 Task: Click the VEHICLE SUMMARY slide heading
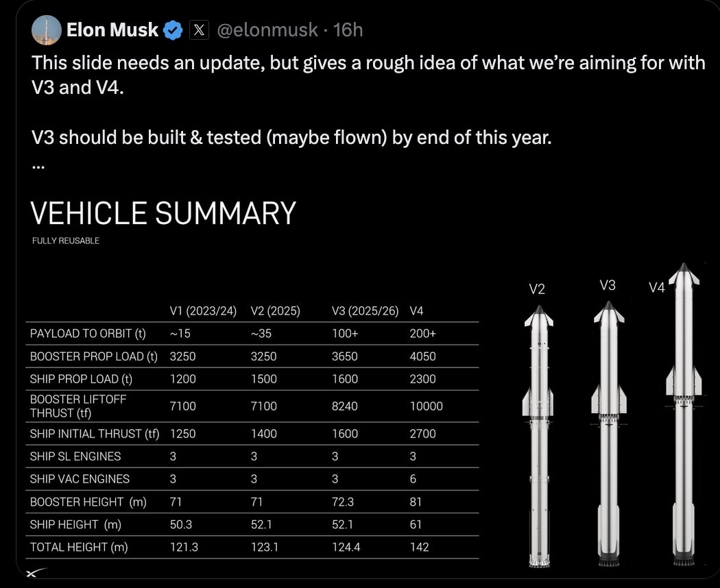point(163,213)
